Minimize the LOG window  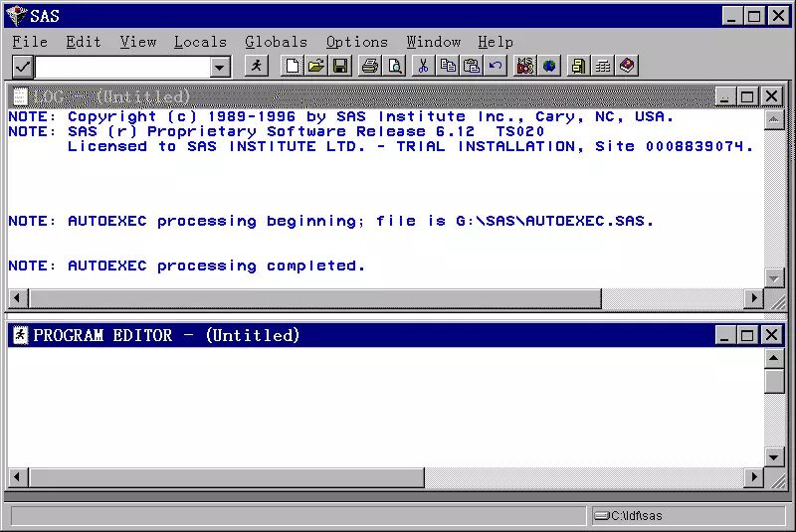coord(724,96)
